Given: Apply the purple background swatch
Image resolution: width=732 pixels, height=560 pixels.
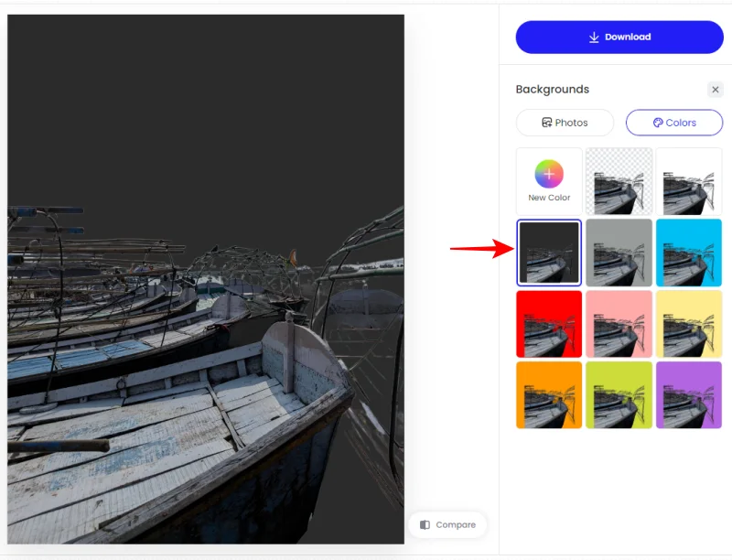Looking at the screenshot, I should [689, 394].
